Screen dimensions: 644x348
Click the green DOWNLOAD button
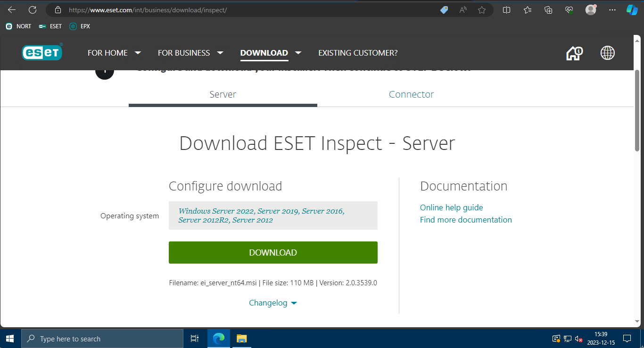point(273,253)
